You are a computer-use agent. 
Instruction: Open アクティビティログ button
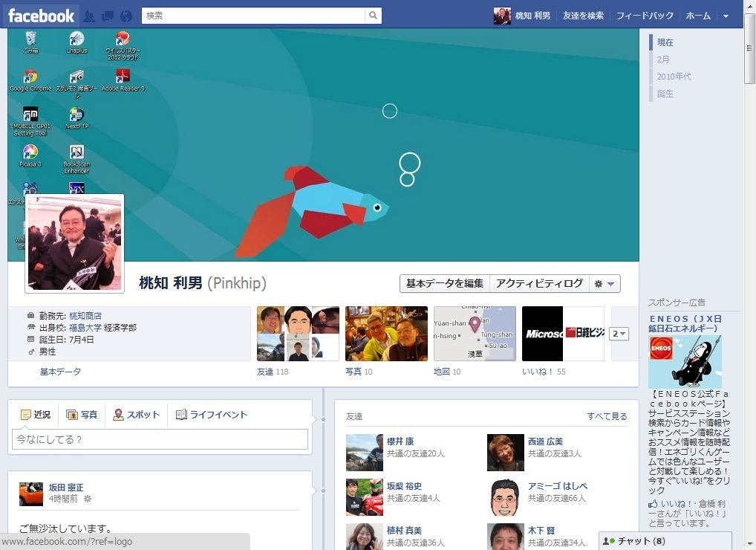point(539,283)
